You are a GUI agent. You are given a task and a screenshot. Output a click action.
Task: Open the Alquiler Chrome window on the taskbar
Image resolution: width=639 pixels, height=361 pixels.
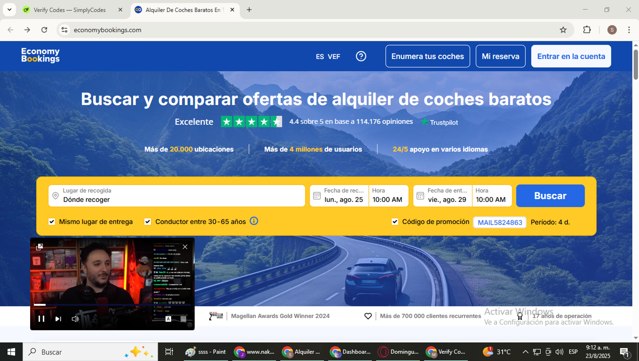click(302, 352)
